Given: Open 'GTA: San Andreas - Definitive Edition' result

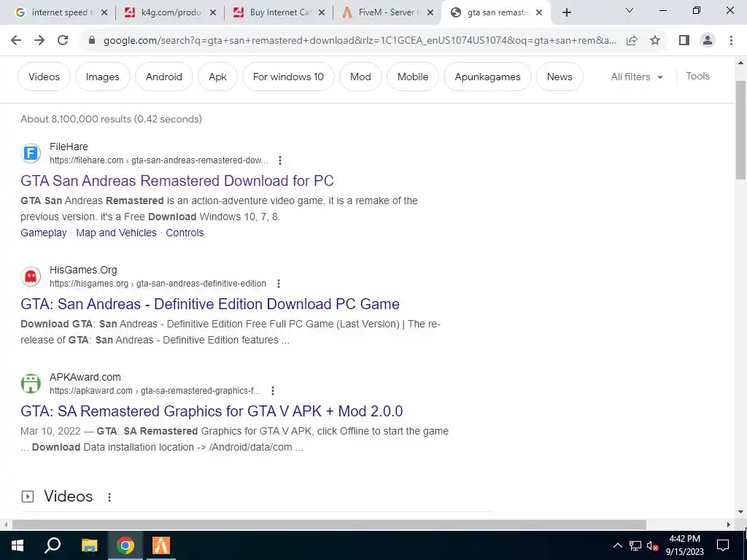Looking at the screenshot, I should point(210,304).
